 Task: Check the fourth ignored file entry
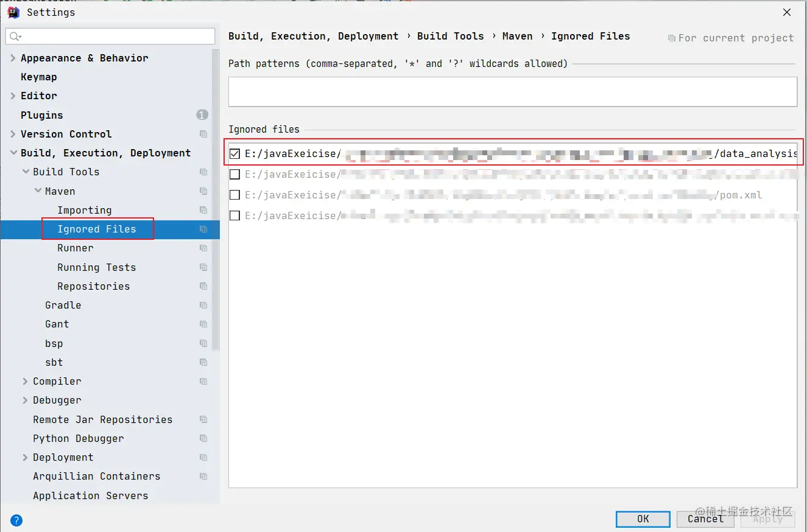click(x=234, y=215)
